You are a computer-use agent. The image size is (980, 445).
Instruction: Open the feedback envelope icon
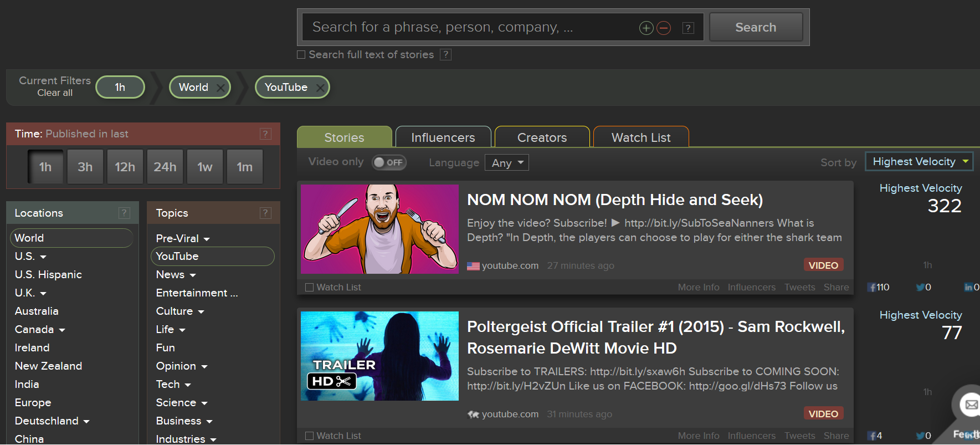click(971, 405)
